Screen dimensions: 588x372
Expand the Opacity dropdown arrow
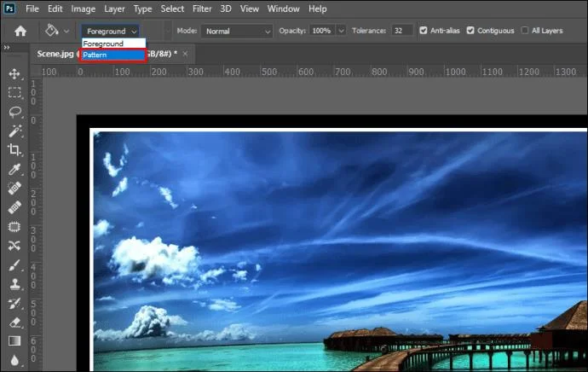(x=341, y=31)
